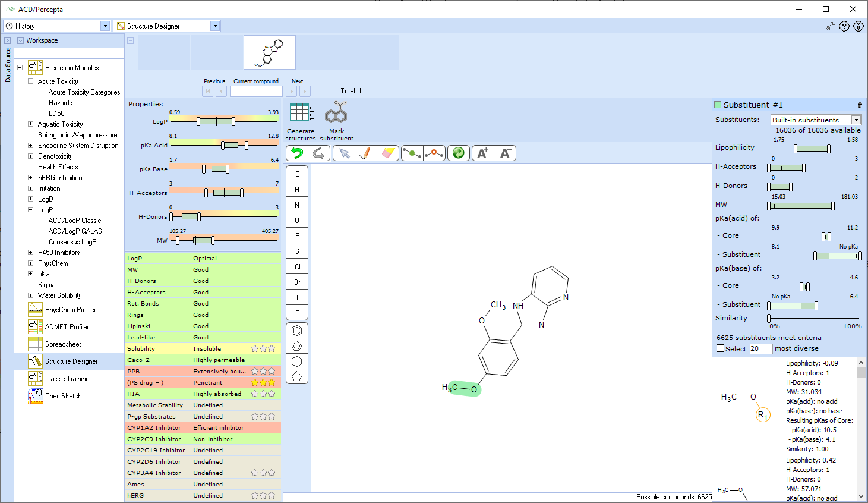Click the Next compound navigation button
The image size is (868, 503).
(291, 91)
